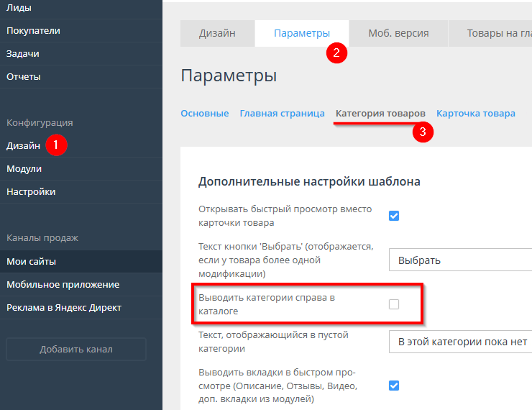Click the Добавить канал button
The height and width of the screenshot is (410, 532).
tap(76, 350)
